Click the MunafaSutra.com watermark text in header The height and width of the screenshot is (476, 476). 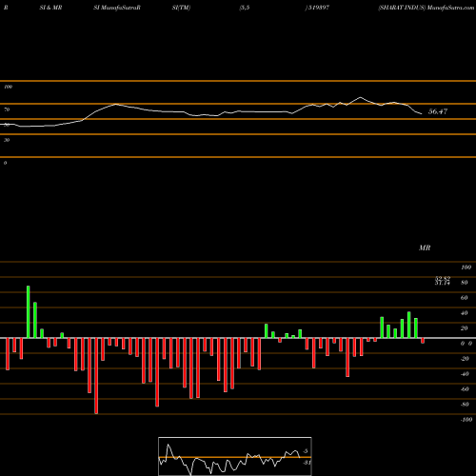pos(450,8)
